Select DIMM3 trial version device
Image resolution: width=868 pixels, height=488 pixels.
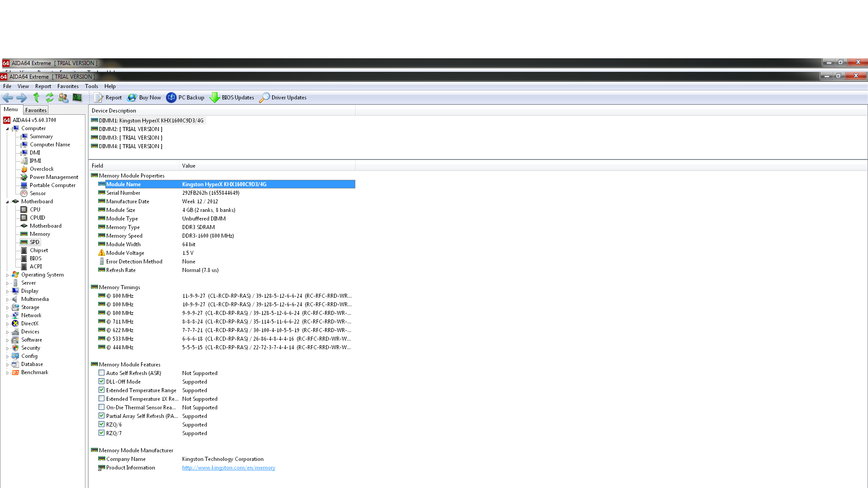(127, 138)
